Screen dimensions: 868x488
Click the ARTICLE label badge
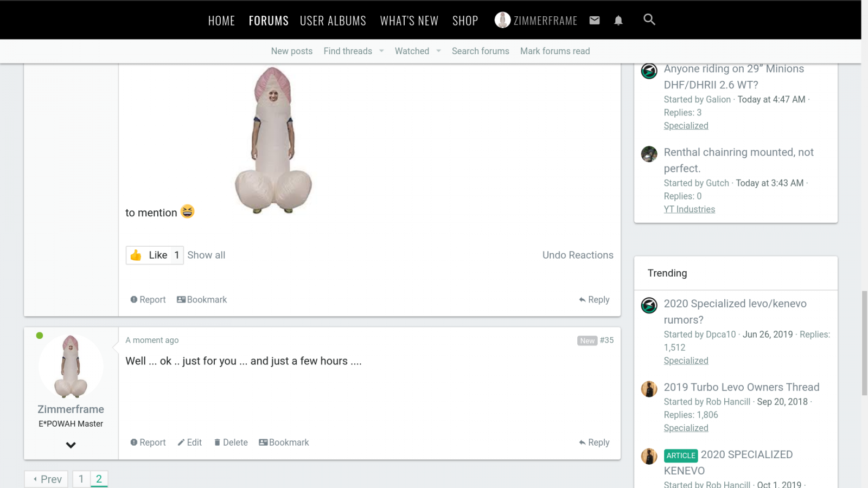click(x=681, y=455)
